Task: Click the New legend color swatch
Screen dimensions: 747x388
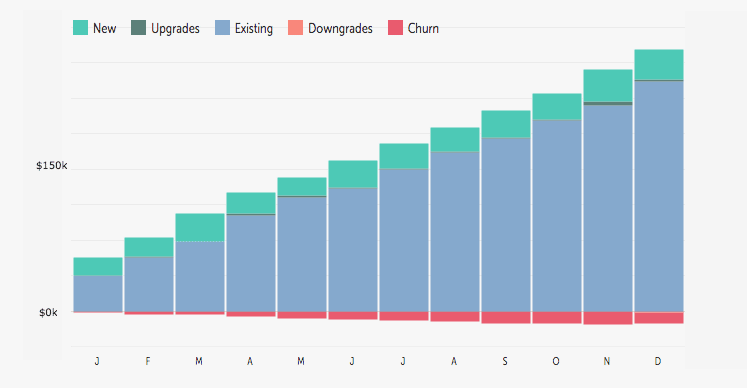Action: (81, 28)
